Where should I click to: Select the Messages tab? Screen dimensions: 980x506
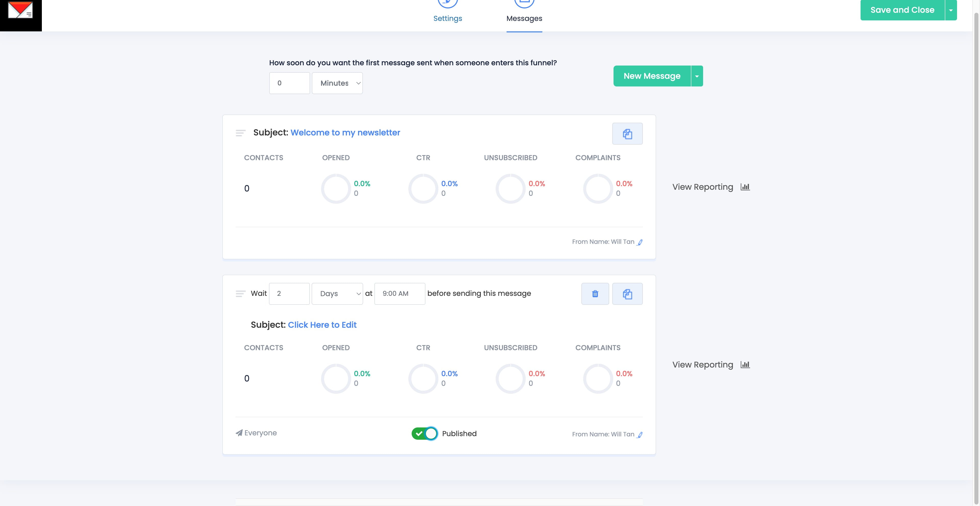point(524,18)
